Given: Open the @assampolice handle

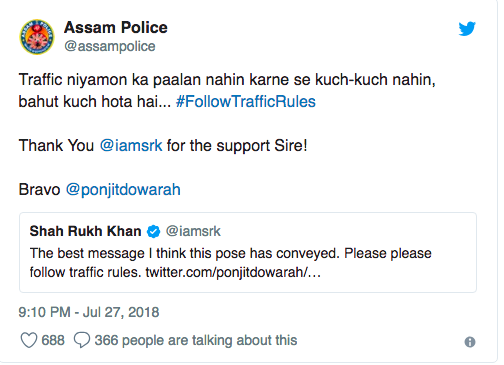Looking at the screenshot, I should 110,46.
